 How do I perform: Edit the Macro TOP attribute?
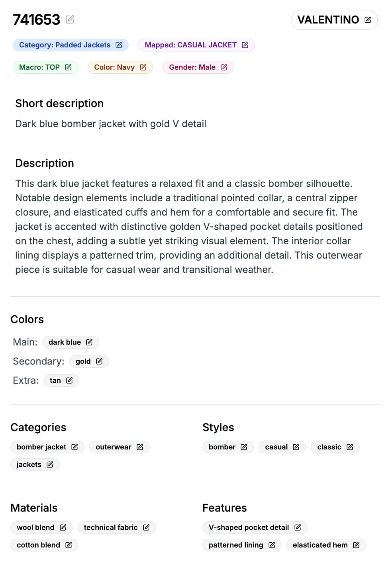[x=69, y=67]
